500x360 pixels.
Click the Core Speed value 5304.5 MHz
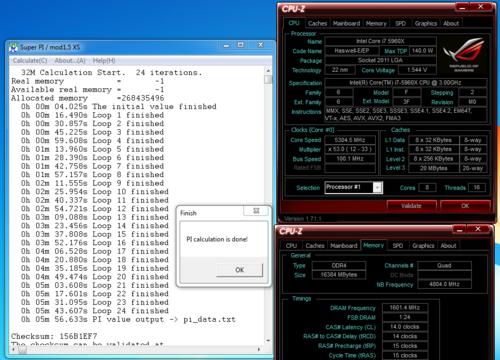point(350,140)
